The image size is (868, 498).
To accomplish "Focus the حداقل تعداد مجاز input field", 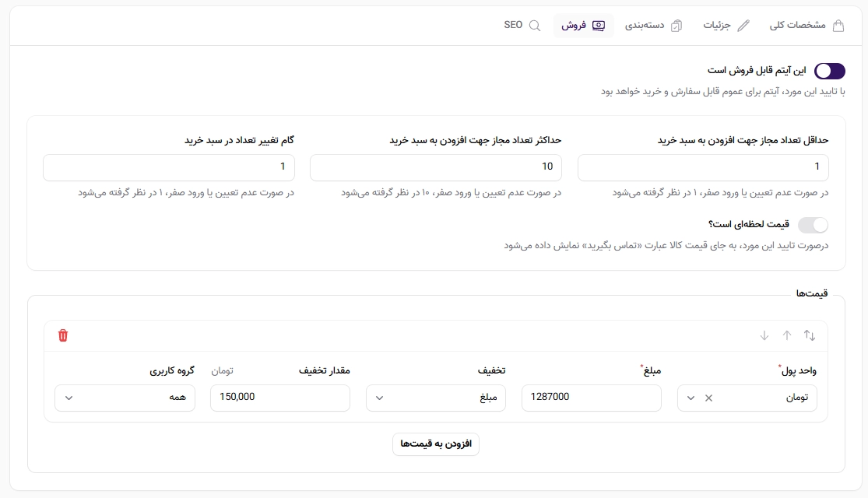I will click(703, 167).
